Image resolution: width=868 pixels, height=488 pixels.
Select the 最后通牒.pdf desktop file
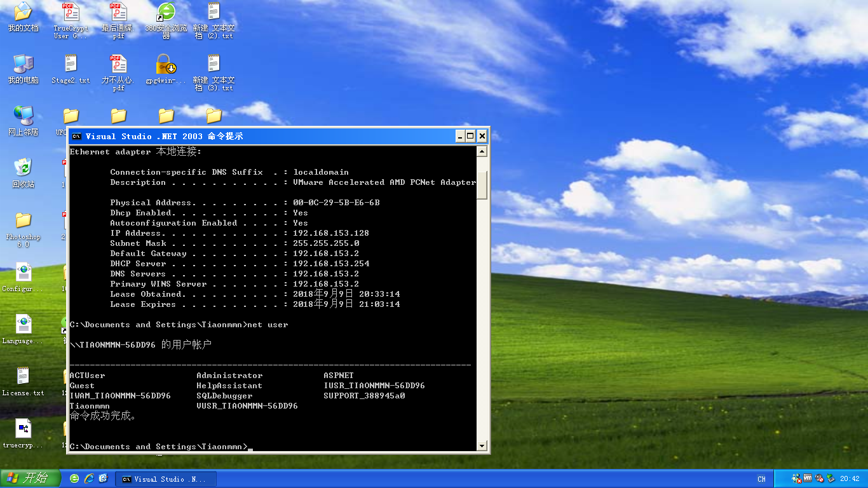(x=118, y=13)
